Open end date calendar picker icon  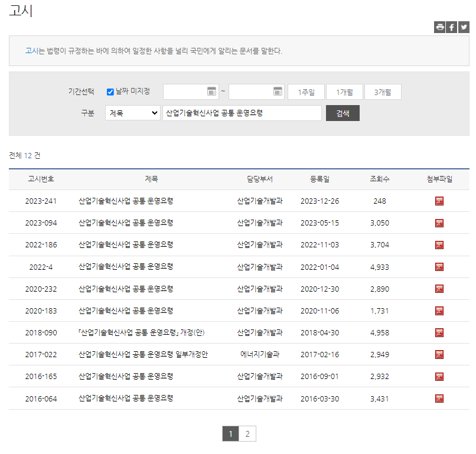[x=278, y=91]
